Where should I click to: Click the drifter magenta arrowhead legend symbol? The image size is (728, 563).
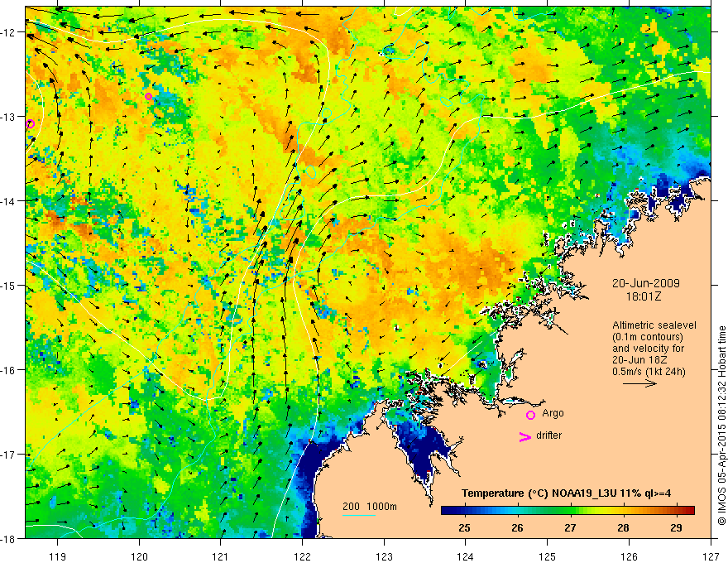pos(525,436)
